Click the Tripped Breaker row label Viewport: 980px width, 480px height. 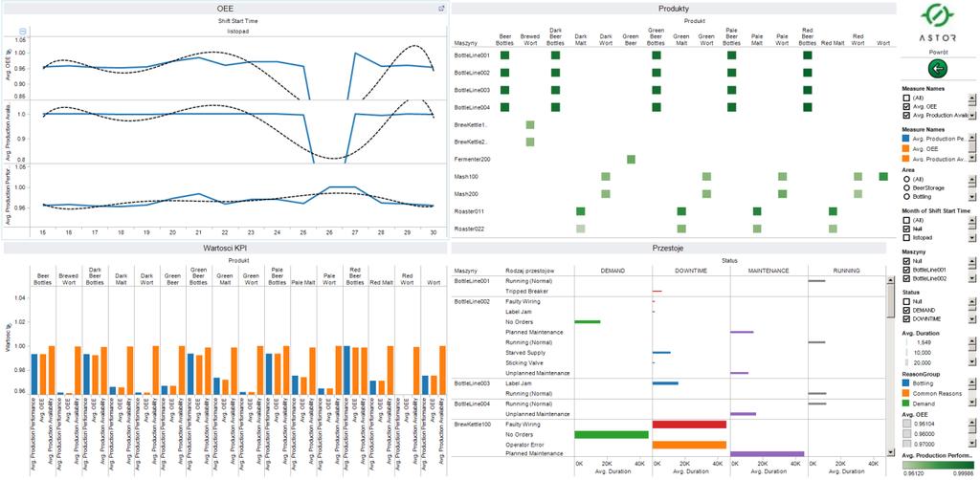pos(526,291)
